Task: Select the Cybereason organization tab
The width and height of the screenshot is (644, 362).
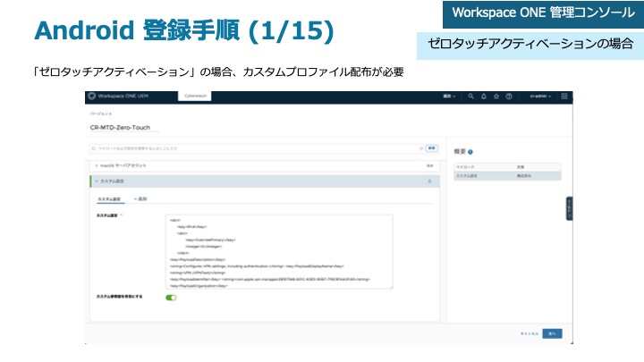Action: coord(195,96)
